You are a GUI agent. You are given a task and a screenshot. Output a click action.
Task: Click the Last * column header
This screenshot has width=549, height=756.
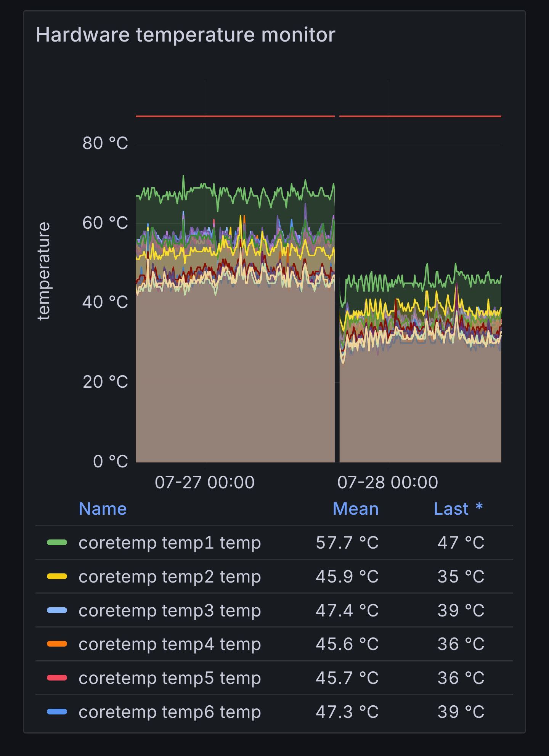[x=458, y=509]
